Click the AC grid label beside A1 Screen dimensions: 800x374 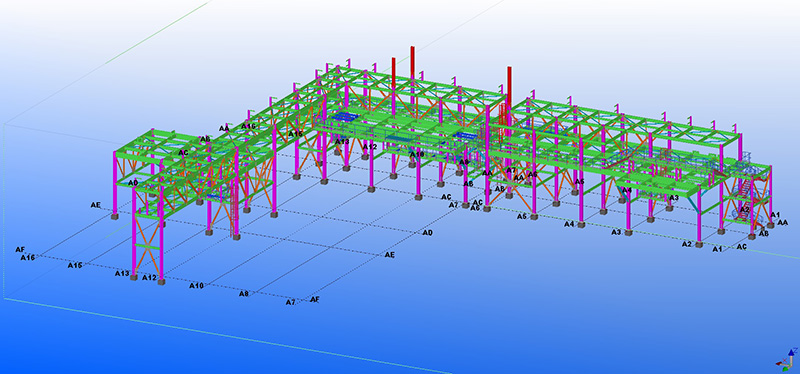click(x=742, y=246)
